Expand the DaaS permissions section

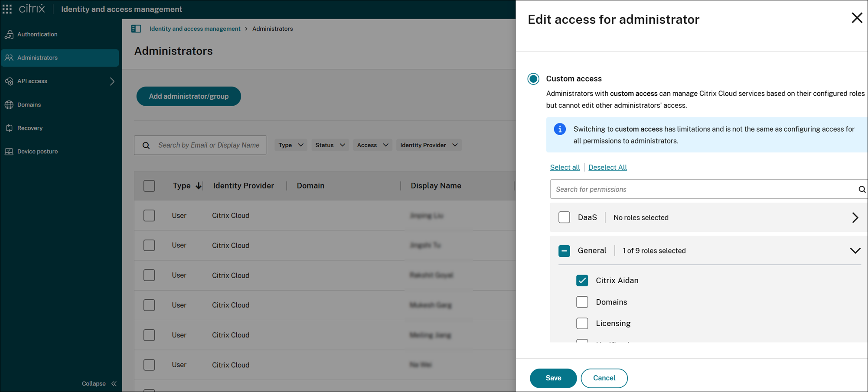pyautogui.click(x=855, y=217)
